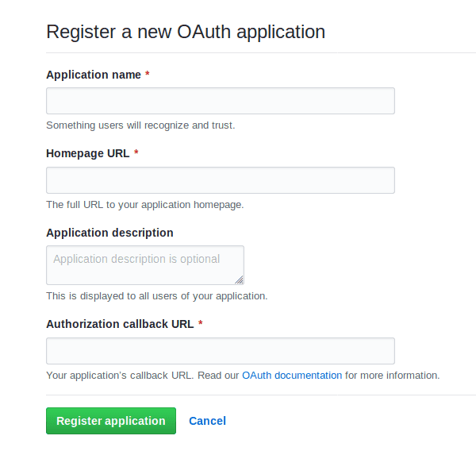The width and height of the screenshot is (476, 455).
Task: Select the Authorization callback URL field
Action: point(220,351)
